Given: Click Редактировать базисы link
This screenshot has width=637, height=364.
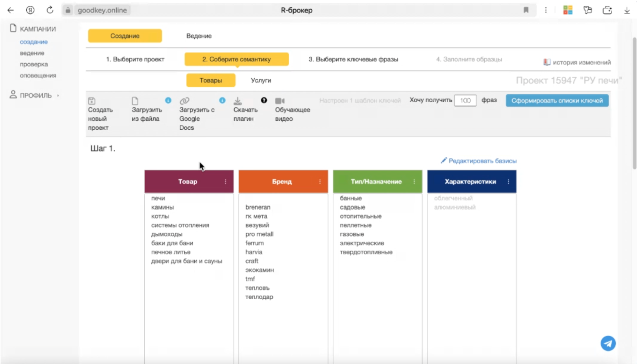Looking at the screenshot, I should pyautogui.click(x=482, y=161).
